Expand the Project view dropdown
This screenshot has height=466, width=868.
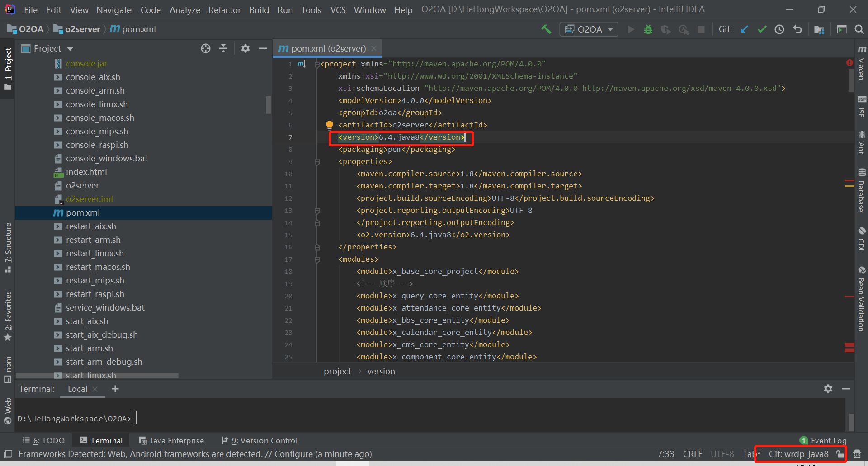pos(70,49)
